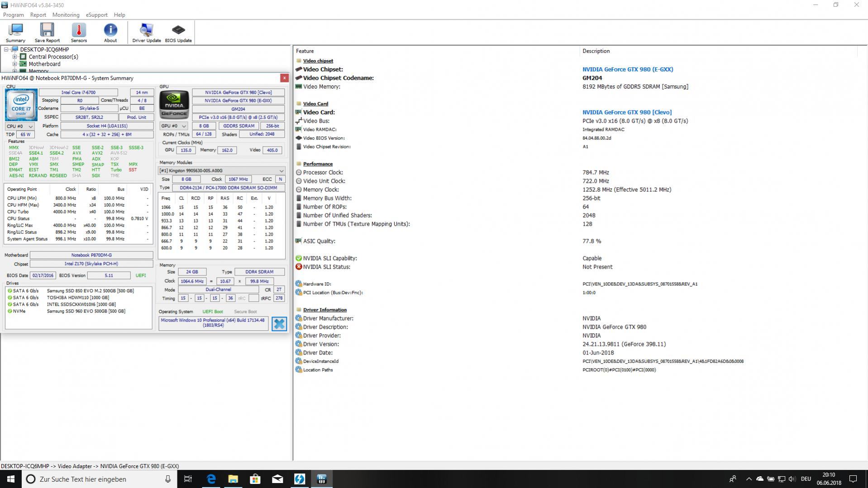Screen dimensions: 868x488
Task: Click the Notebook P870DM-G motherboard field
Action: [x=91, y=255]
